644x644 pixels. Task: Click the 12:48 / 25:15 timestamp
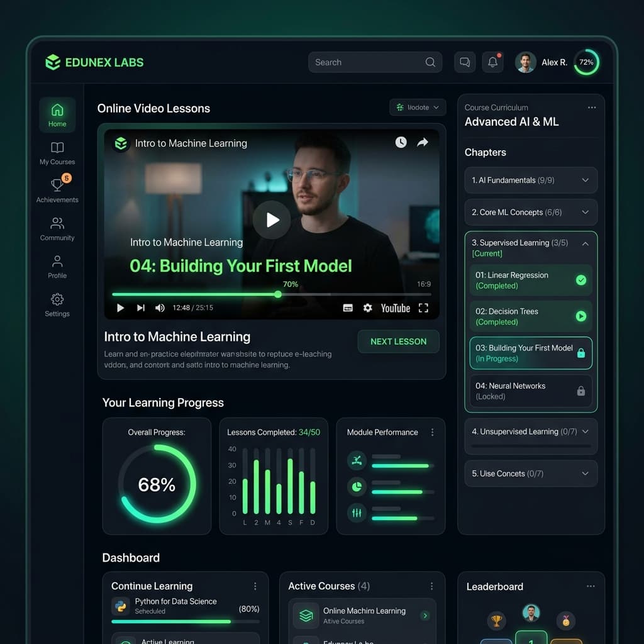(192, 308)
